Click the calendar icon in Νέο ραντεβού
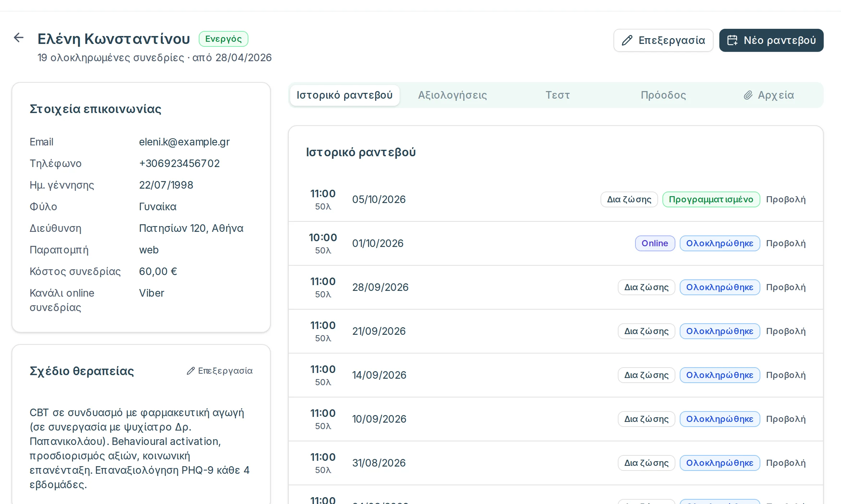841x504 pixels. click(732, 40)
